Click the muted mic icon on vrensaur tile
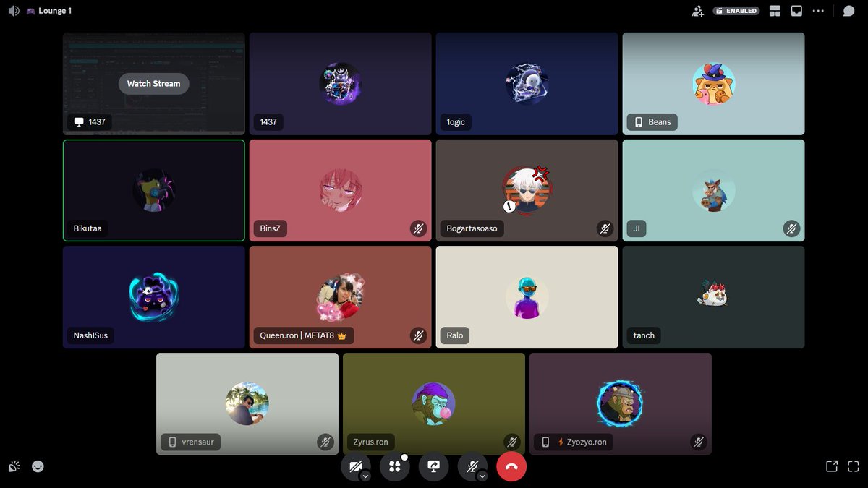Image resolution: width=868 pixels, height=488 pixels. [325, 442]
